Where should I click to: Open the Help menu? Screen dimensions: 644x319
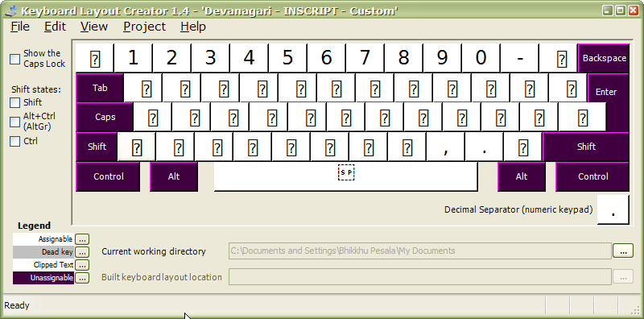point(193,27)
